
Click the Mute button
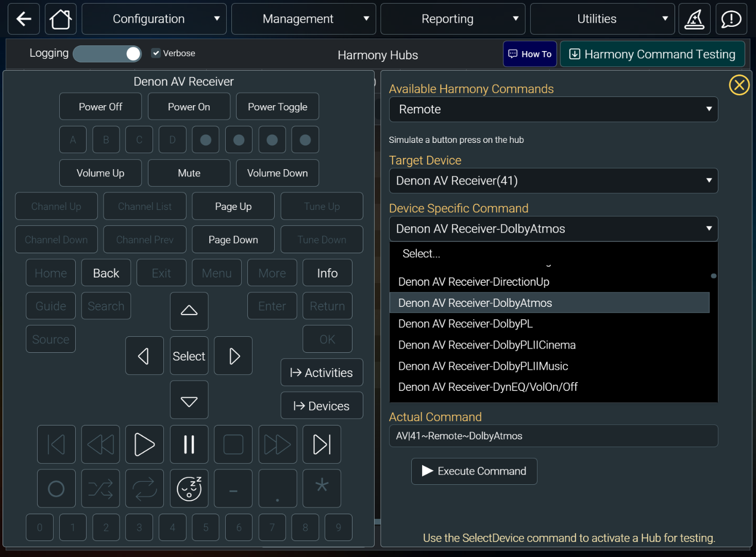(189, 173)
